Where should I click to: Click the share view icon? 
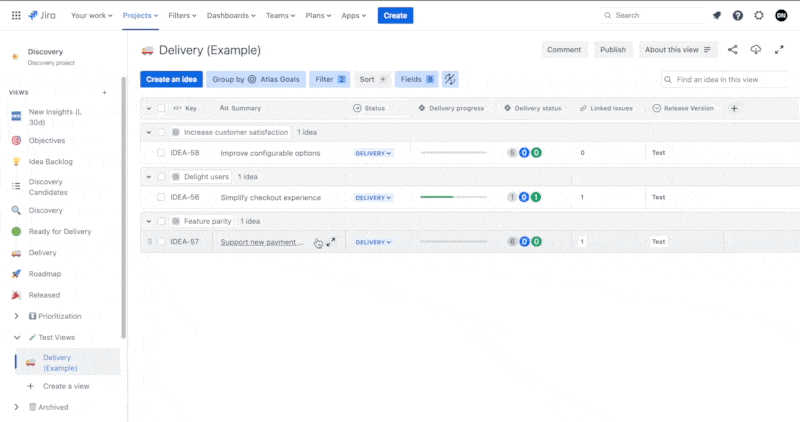click(733, 49)
